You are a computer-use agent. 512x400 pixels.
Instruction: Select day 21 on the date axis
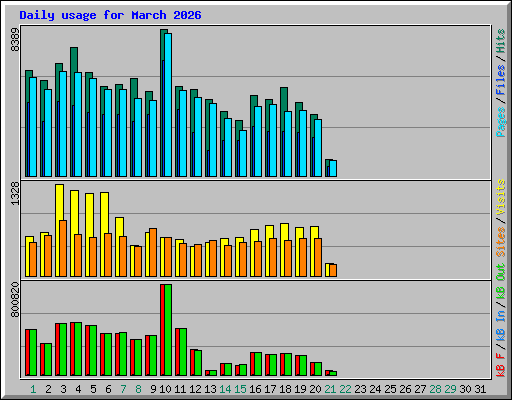[x=330, y=389]
